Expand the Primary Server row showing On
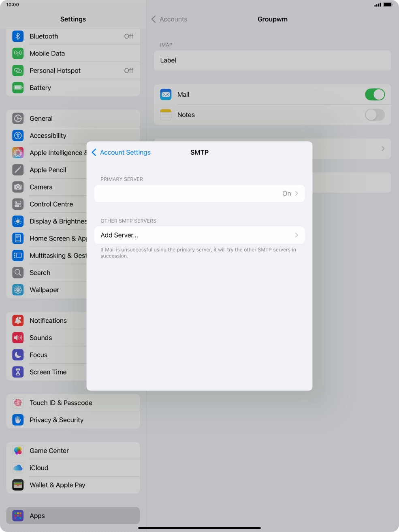399x532 pixels. (199, 194)
